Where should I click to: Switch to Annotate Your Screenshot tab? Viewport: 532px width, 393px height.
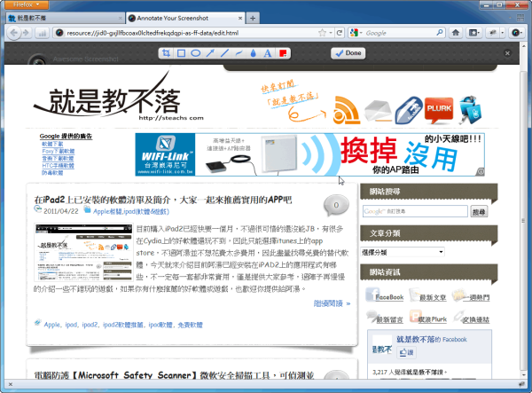point(185,18)
